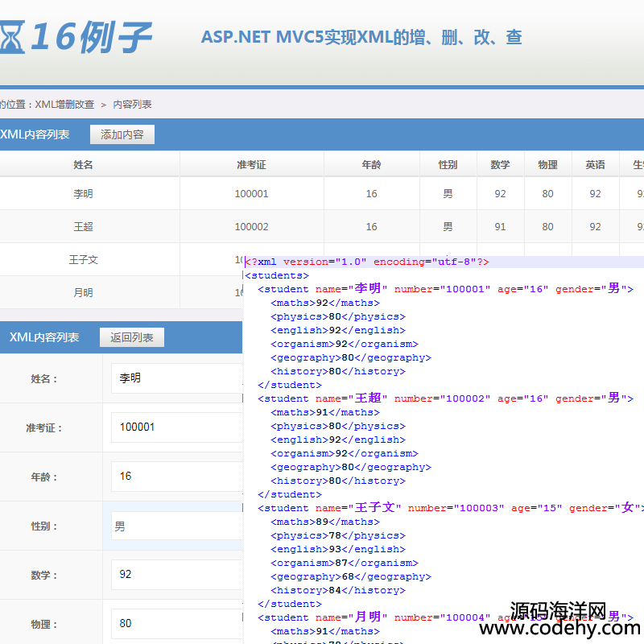Click the 100001 cell in the table
Image resolution: width=644 pixels, height=644 pixels.
pyautogui.click(x=251, y=193)
